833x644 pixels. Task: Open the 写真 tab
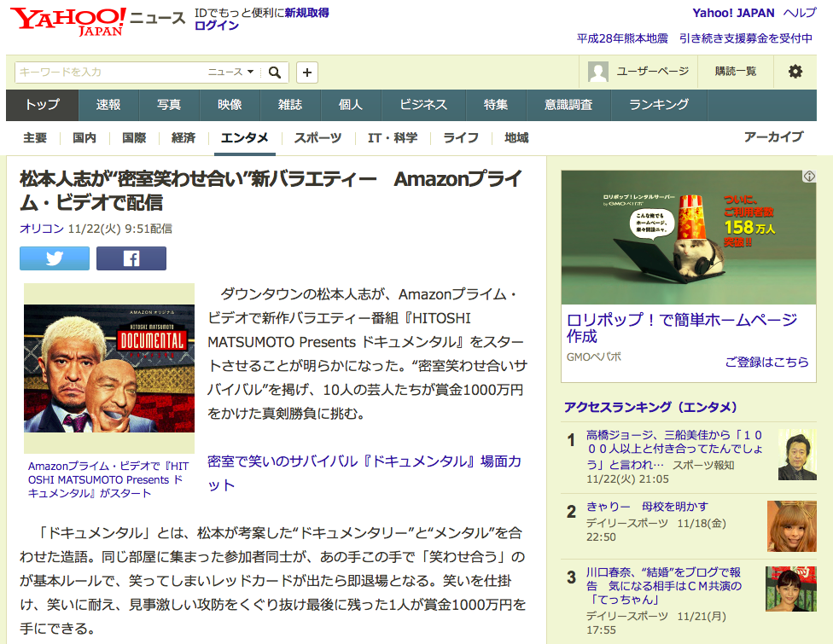tap(169, 105)
